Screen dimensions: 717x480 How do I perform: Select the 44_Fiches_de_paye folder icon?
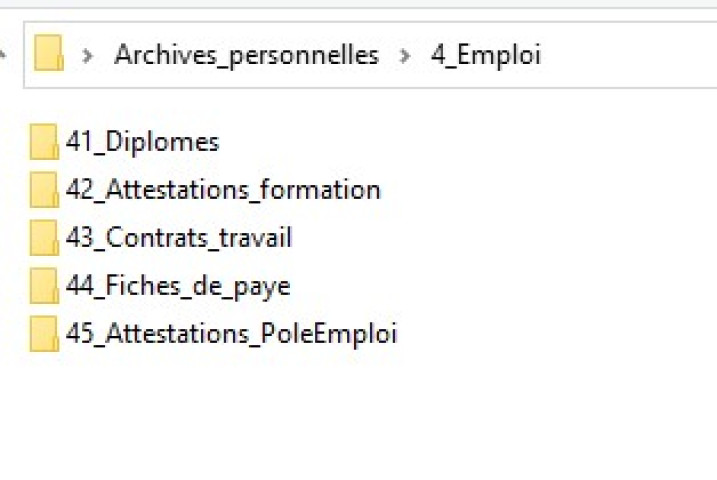[44, 287]
